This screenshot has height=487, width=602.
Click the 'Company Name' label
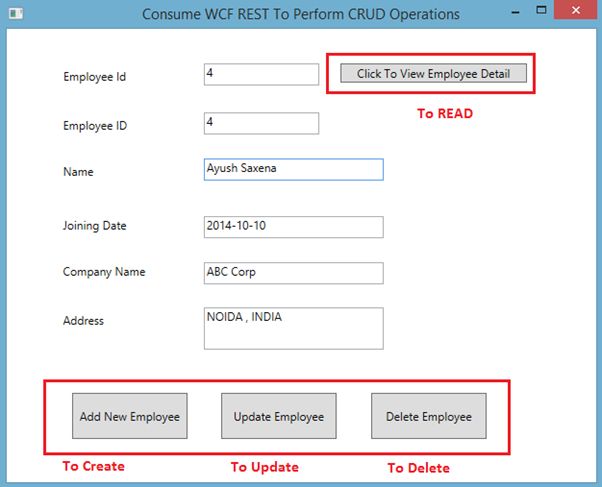tap(104, 272)
